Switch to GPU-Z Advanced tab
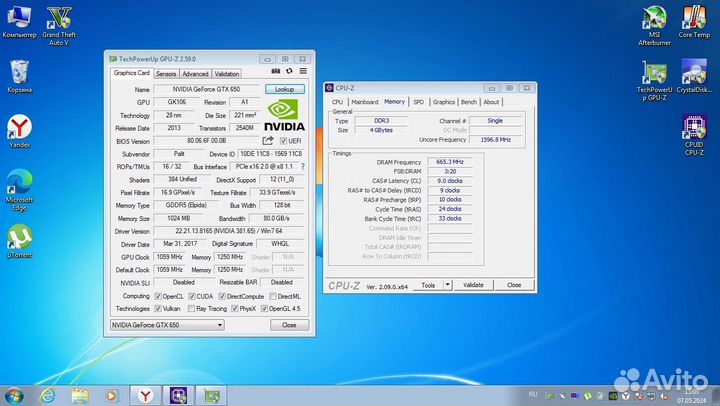The height and width of the screenshot is (406, 720). click(x=195, y=73)
